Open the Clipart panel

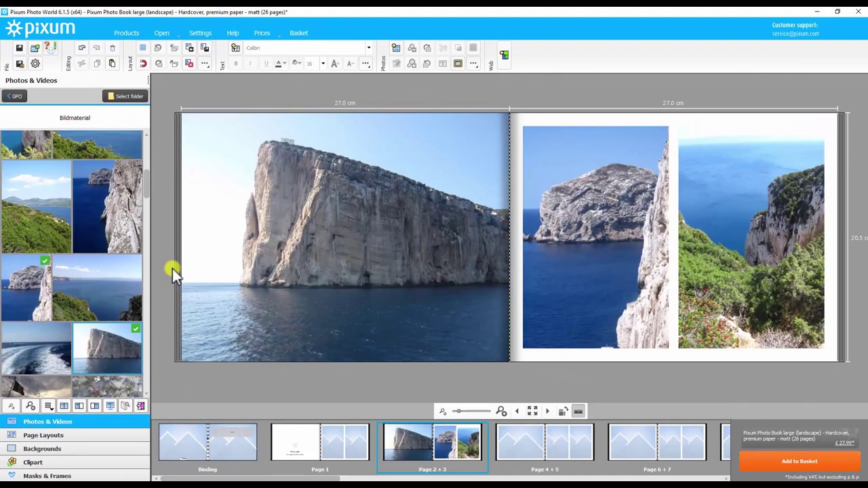tap(75, 462)
